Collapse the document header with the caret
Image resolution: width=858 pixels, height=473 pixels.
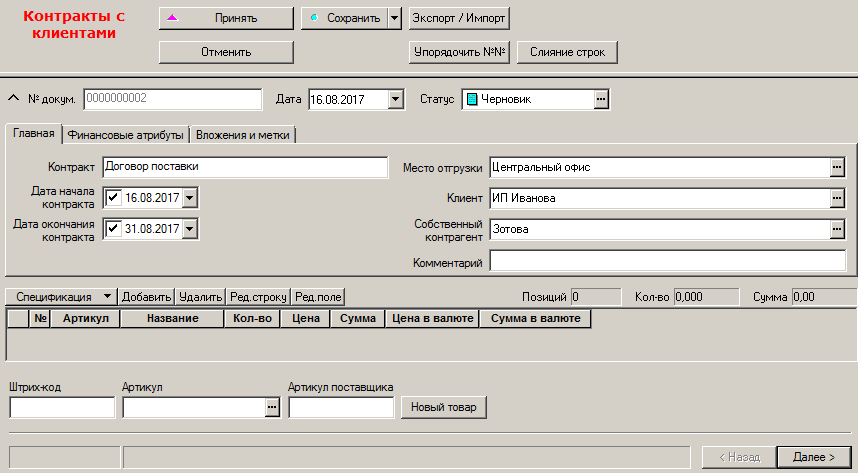pos(13,98)
